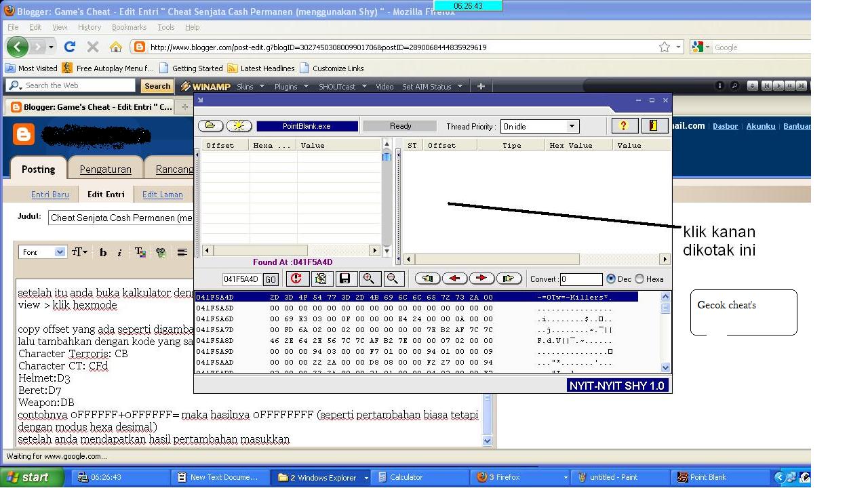Open the Firefox Bookmarks menu
868x488 pixels.
[129, 27]
